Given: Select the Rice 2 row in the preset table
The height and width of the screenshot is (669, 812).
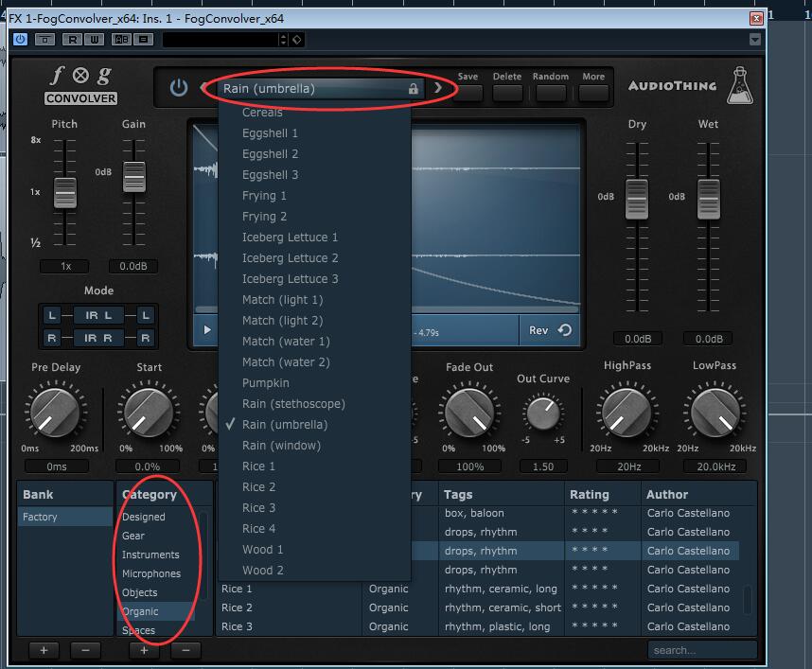Looking at the screenshot, I should pos(476,607).
